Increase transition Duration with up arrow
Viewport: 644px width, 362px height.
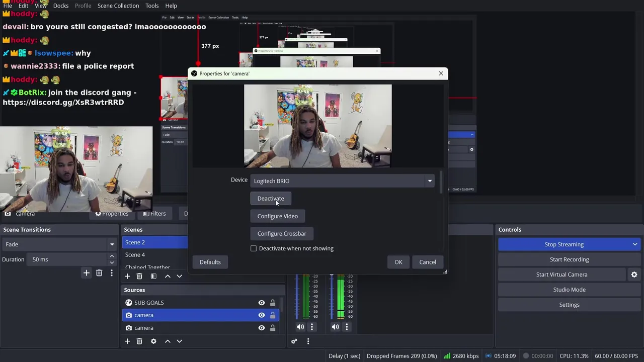click(x=112, y=256)
